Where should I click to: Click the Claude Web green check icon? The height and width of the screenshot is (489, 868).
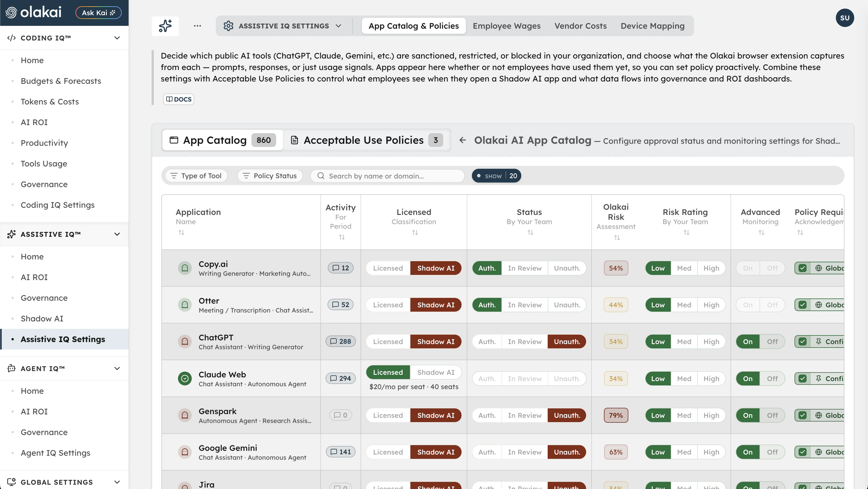click(x=185, y=379)
